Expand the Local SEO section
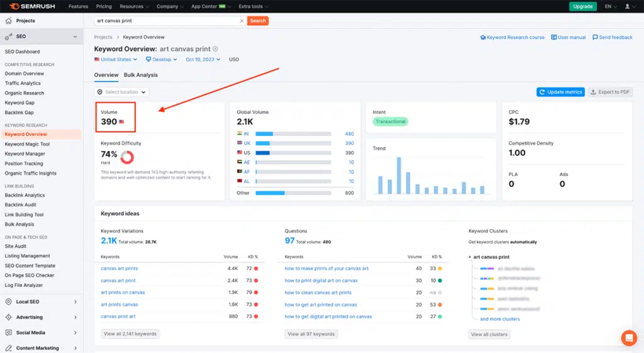Screen dimensions: 644x353 pyautogui.click(x=75, y=301)
